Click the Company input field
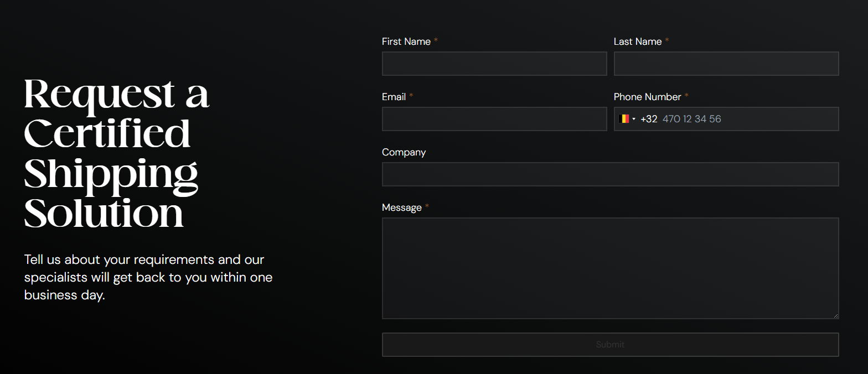Image resolution: width=868 pixels, height=374 pixels. pos(611,174)
